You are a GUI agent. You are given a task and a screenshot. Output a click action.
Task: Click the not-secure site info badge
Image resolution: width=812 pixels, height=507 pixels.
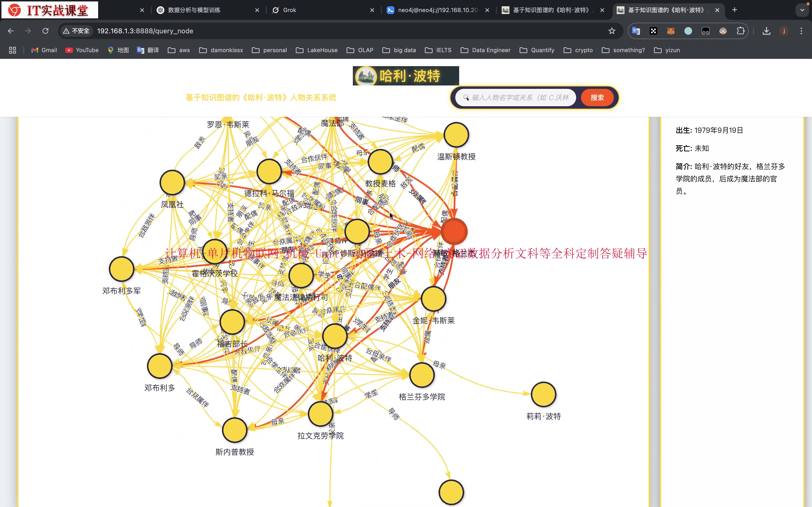click(x=77, y=31)
